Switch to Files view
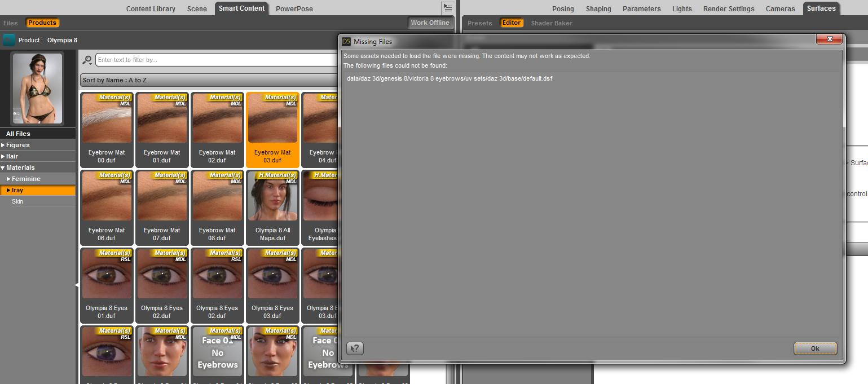Viewport: 868px width, 384px height. pos(10,23)
